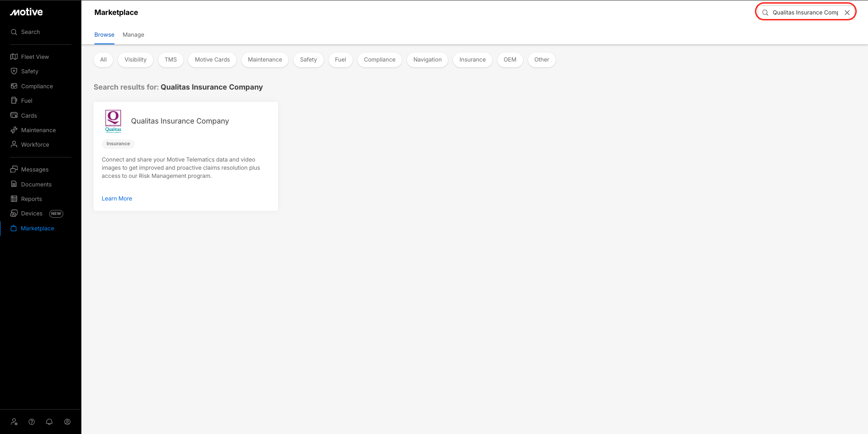
Task: Open the notifications bell icon
Action: click(49, 422)
